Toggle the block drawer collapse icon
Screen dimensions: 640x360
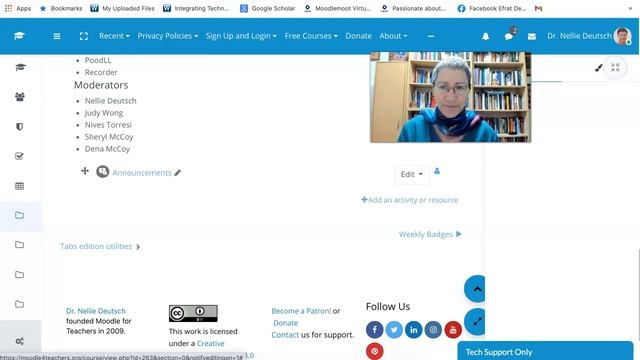pyautogui.click(x=615, y=68)
